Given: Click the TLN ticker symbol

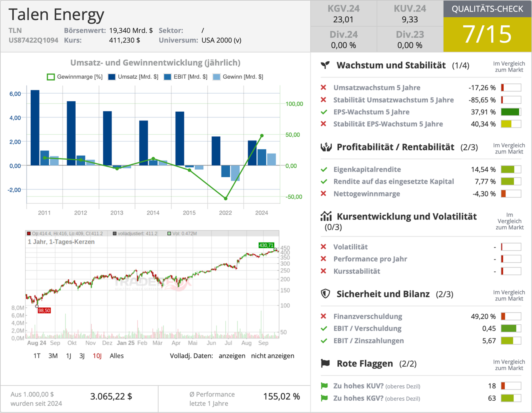Looking at the screenshot, I should (x=15, y=30).
